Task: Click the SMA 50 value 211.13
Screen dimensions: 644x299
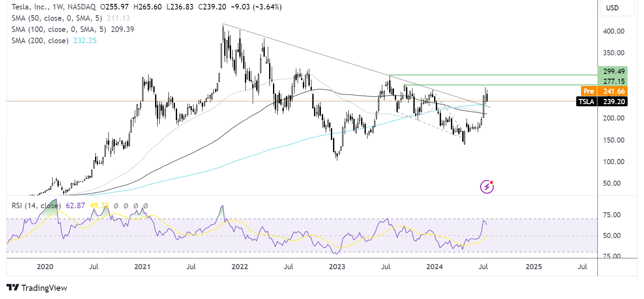Action: click(x=118, y=18)
